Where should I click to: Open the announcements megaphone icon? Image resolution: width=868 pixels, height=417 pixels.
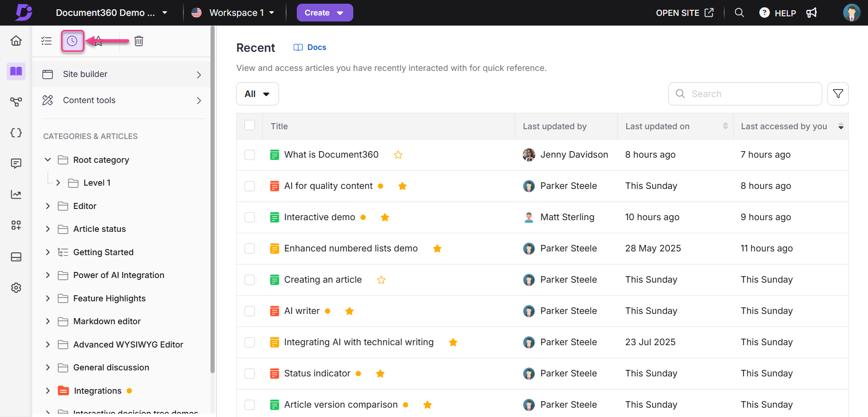(812, 13)
